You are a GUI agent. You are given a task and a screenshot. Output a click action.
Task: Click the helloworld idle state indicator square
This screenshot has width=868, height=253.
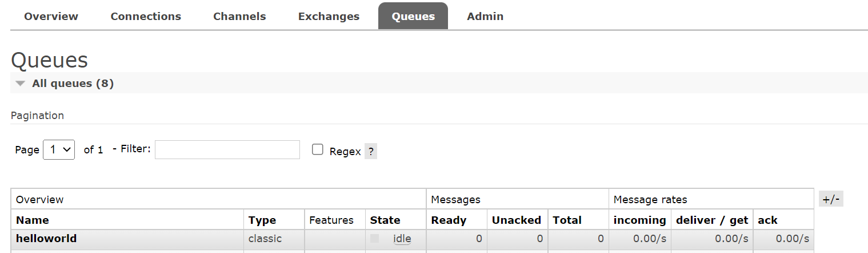[x=374, y=238]
